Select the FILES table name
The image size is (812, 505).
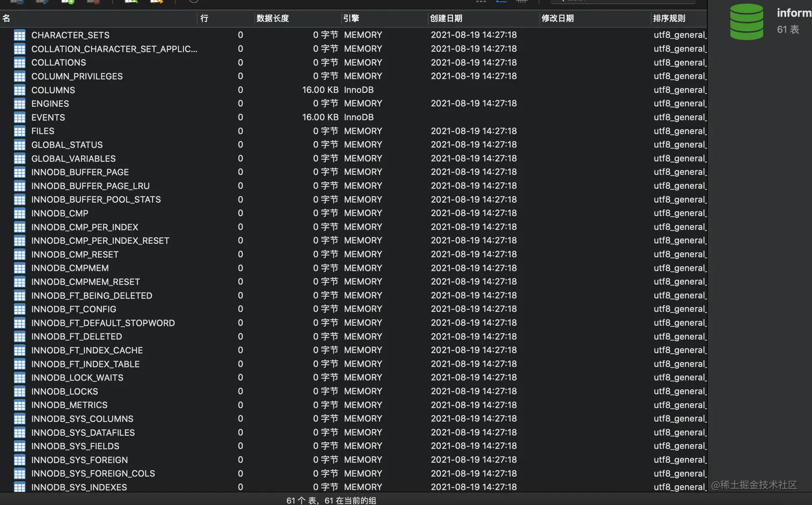42,131
